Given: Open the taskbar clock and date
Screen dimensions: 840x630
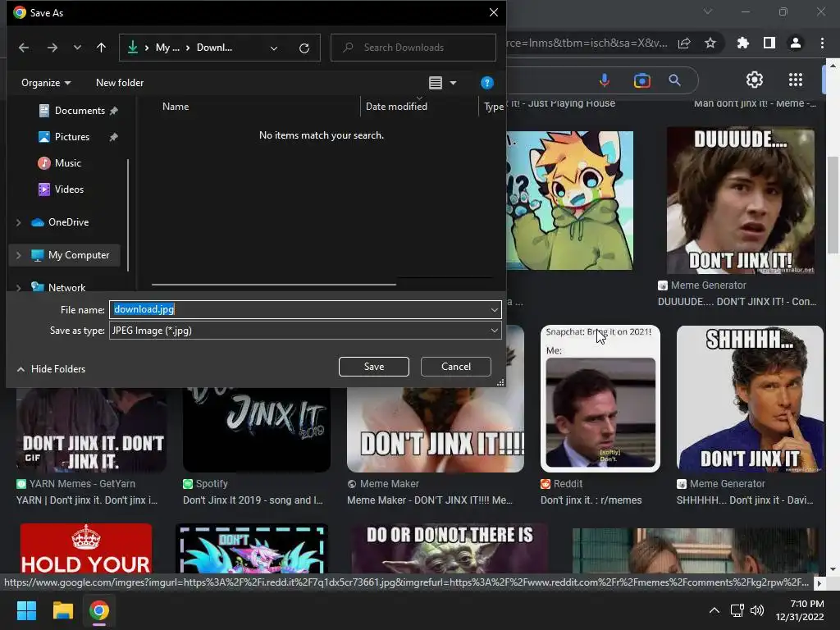Looking at the screenshot, I should pos(800,610).
